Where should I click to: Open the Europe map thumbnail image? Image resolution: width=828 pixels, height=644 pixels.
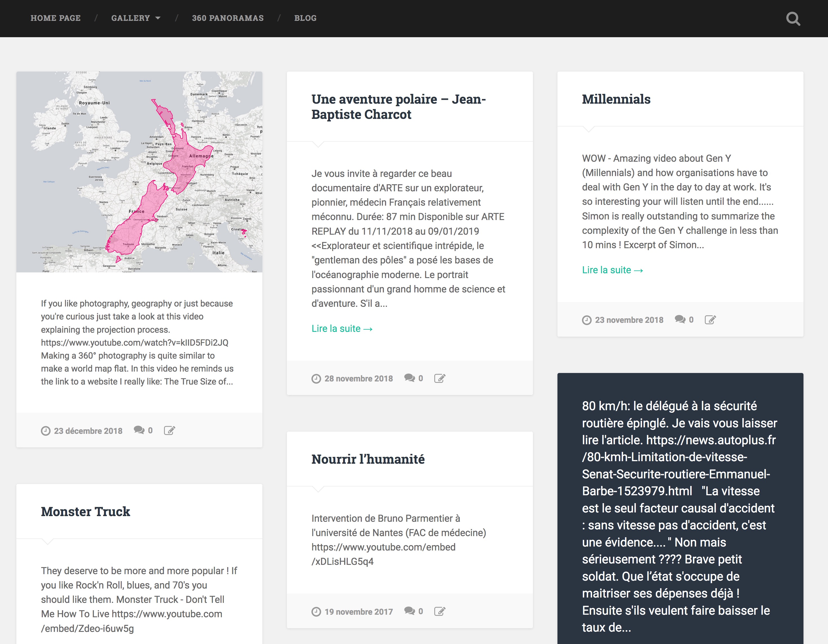tap(139, 172)
